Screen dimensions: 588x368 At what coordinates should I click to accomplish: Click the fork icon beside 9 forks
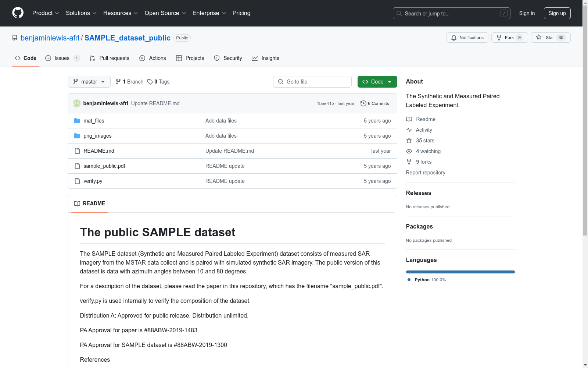409,162
